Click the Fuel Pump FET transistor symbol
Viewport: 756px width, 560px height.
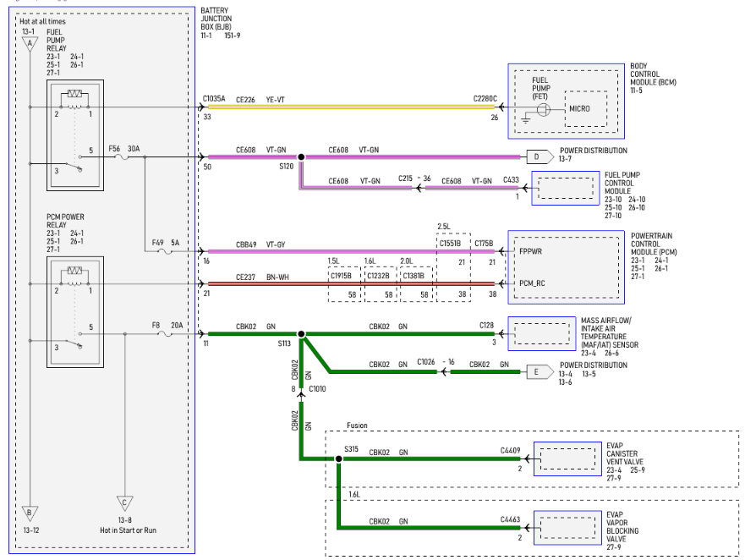point(544,110)
